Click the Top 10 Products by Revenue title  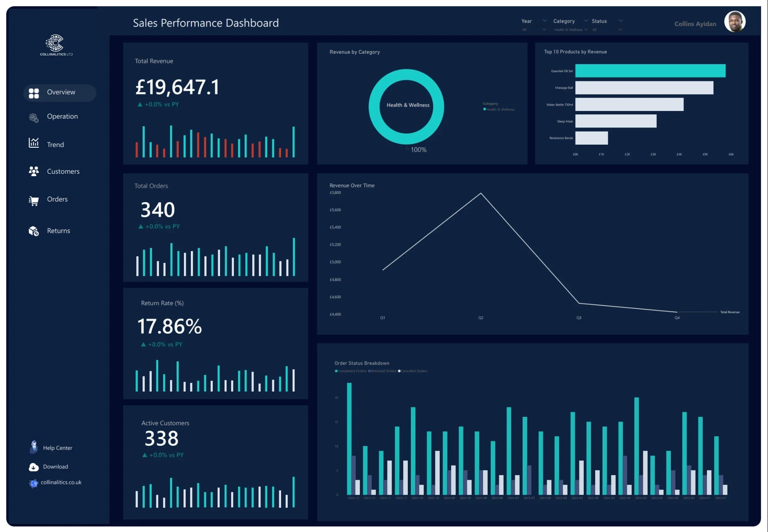coord(575,52)
